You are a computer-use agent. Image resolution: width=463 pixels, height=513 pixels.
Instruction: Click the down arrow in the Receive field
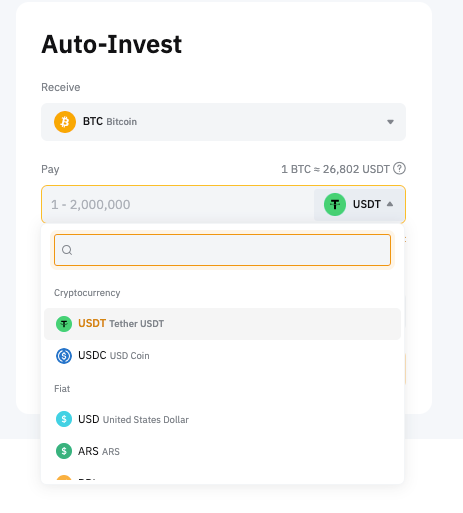(x=390, y=122)
